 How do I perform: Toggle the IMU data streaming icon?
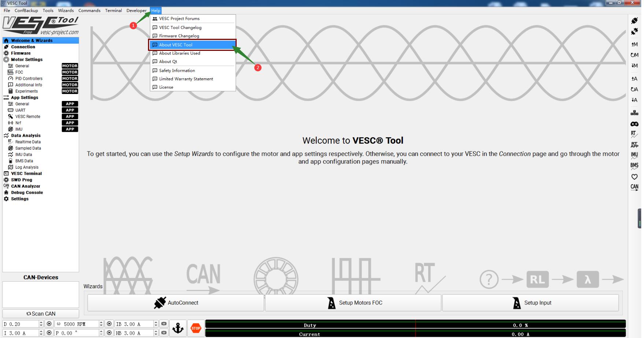(x=634, y=155)
